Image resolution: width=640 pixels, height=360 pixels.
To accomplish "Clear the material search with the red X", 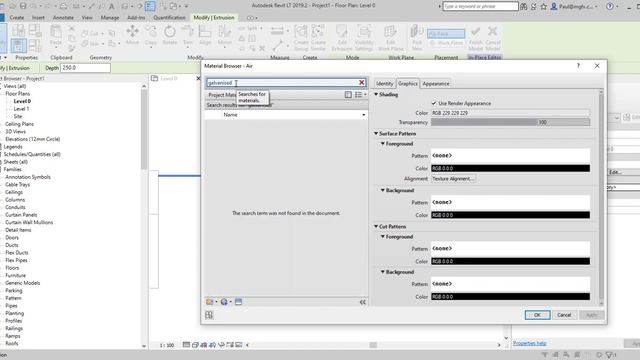I will click(361, 82).
